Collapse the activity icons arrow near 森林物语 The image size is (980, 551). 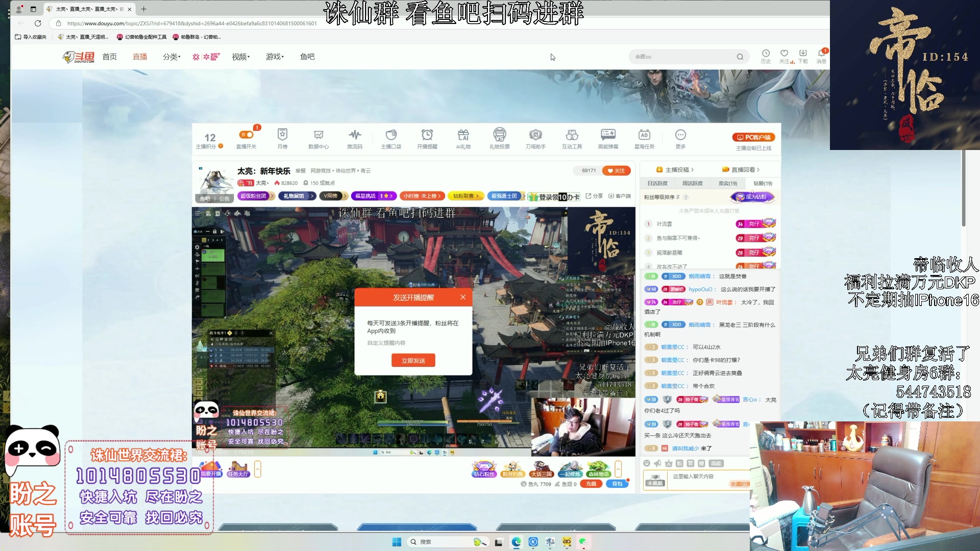coord(618,469)
